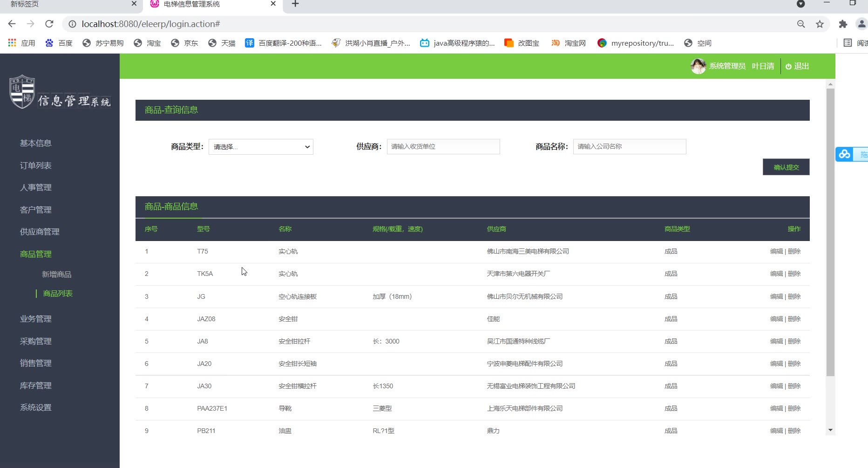
Task: Click the page scrollbar up arrow
Action: point(830,84)
